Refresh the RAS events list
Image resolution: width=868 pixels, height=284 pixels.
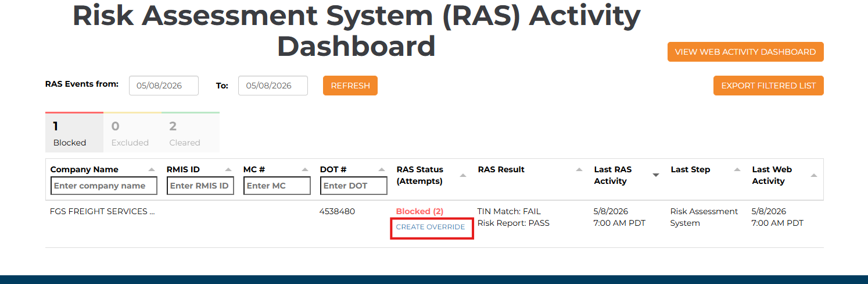[x=350, y=86]
